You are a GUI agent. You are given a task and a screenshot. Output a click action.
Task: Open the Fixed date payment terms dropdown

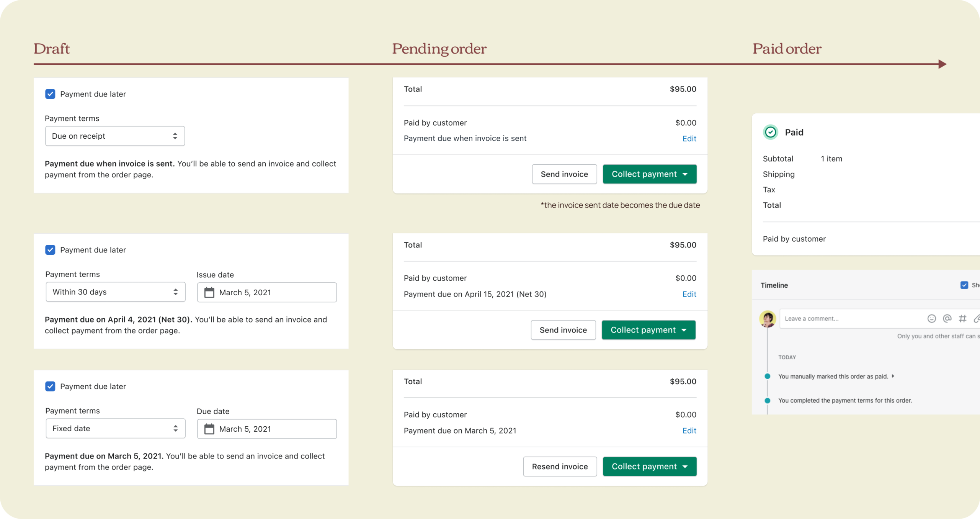click(114, 428)
